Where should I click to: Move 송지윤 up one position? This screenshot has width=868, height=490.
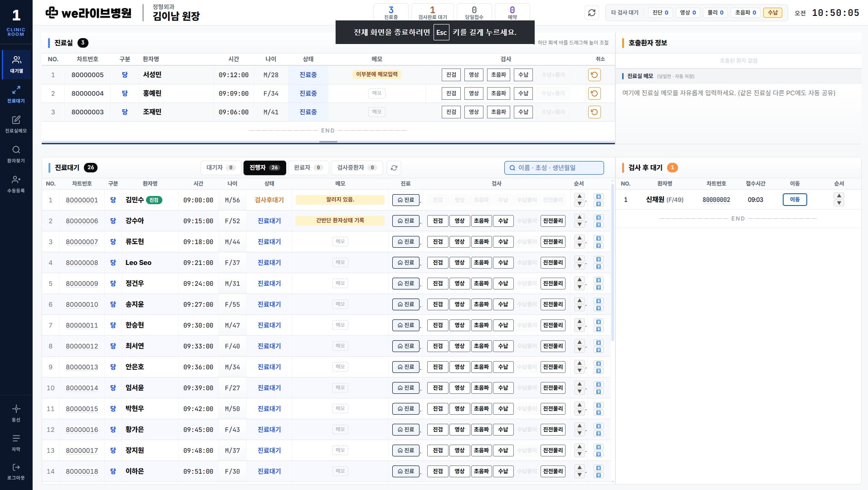pyautogui.click(x=580, y=301)
